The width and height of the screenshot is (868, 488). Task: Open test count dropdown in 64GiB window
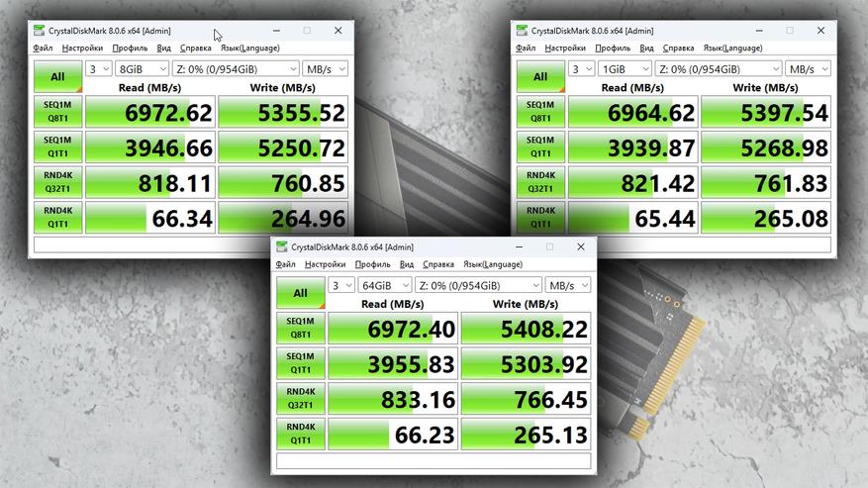(341, 285)
